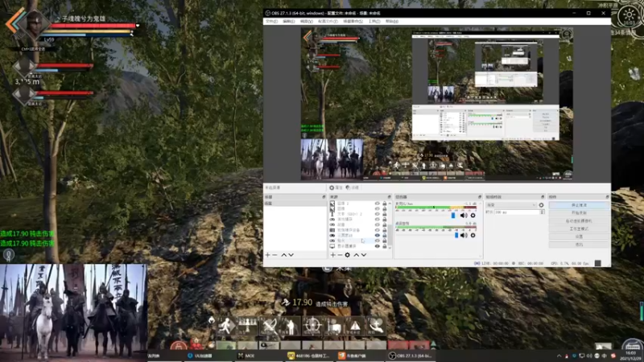644x362 pixels.
Task: Activate the F7 warning triangle skill icon
Action: tap(355, 327)
